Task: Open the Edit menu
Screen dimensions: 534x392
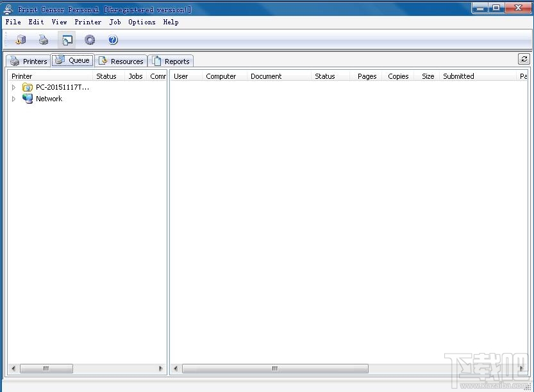Action: (36, 22)
